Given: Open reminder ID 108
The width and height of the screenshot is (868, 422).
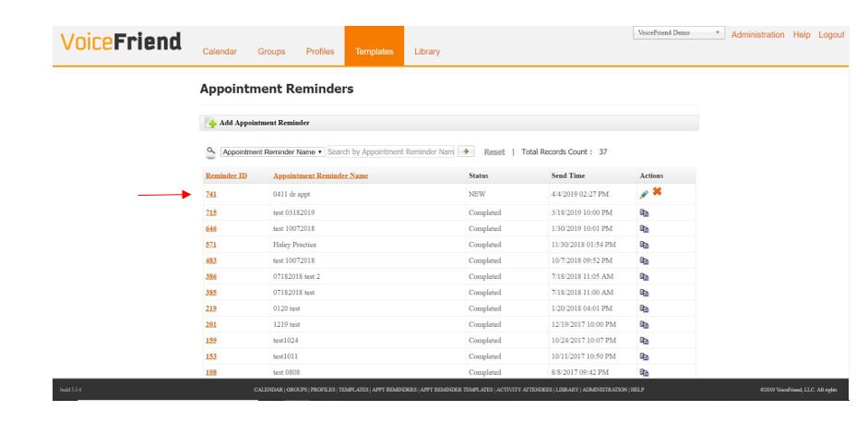Looking at the screenshot, I should click(x=211, y=373).
